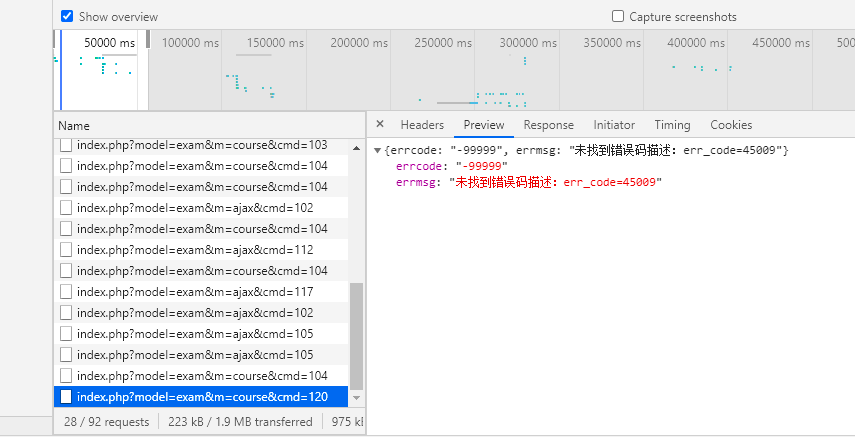The image size is (855, 437).
Task: Click the 450000 ms overview time label
Action: [781, 43]
